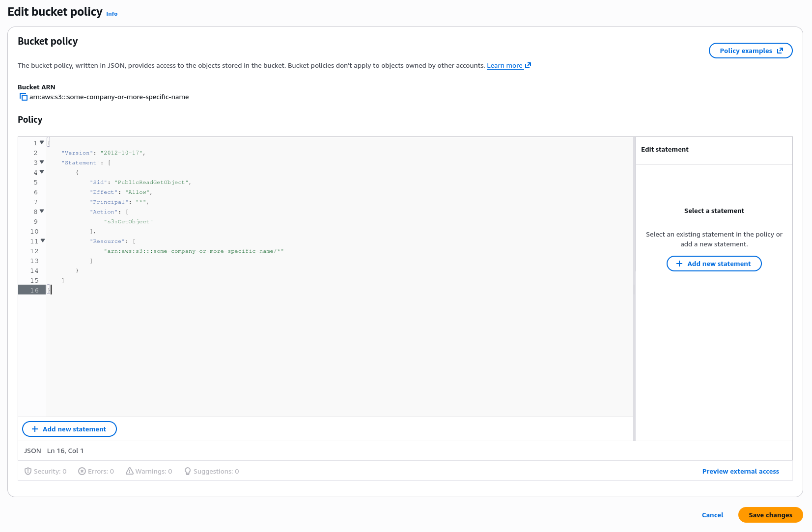
Task: Open the Learn more documentation link
Action: coord(504,66)
